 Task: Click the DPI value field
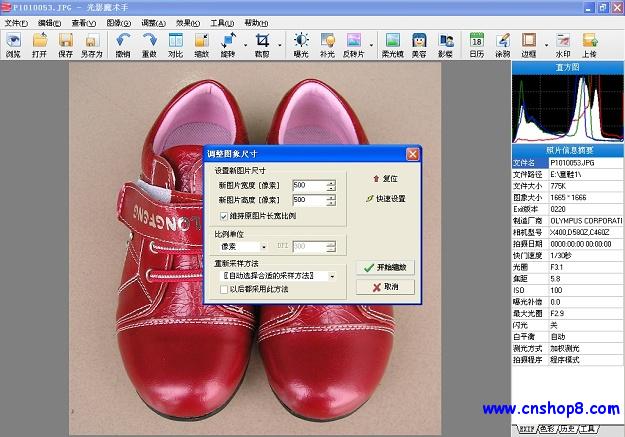pos(309,246)
